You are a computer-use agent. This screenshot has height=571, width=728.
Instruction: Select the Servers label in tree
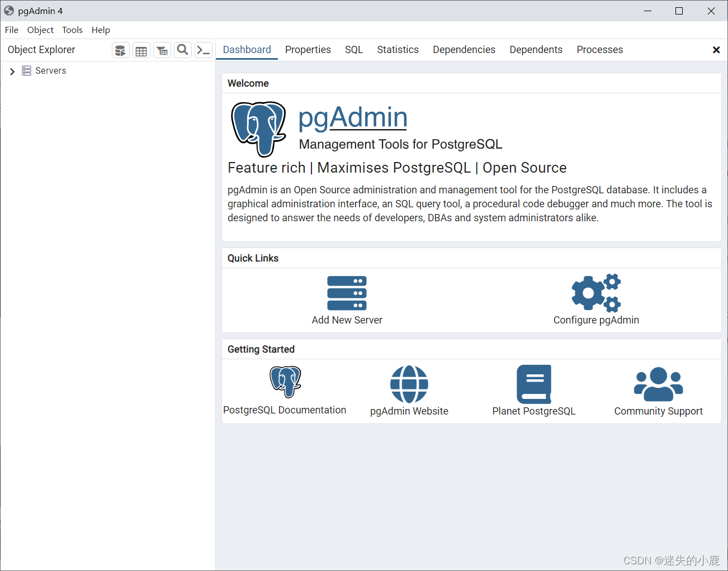tap(51, 70)
